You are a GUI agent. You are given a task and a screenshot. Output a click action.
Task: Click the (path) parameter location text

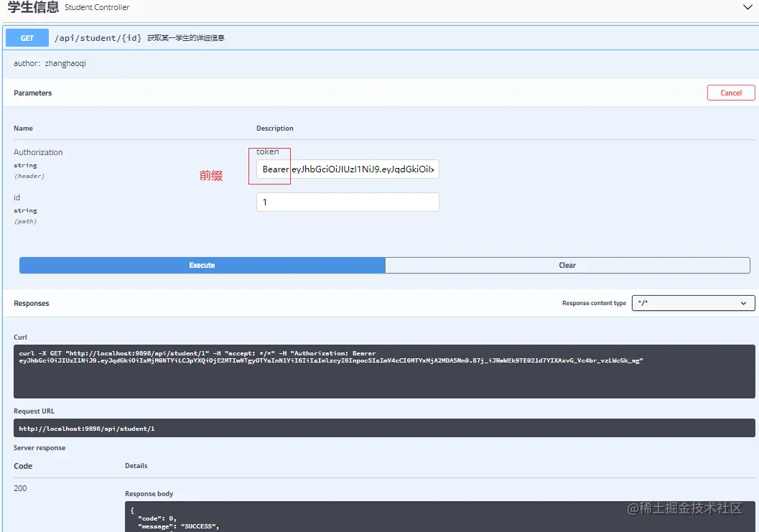pyautogui.click(x=25, y=222)
